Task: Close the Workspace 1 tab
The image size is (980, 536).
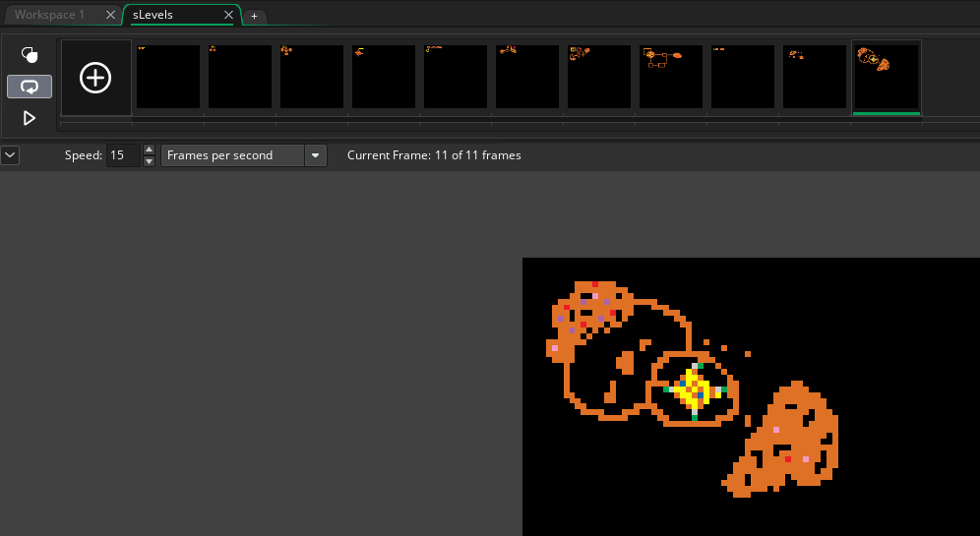Action: tap(110, 15)
